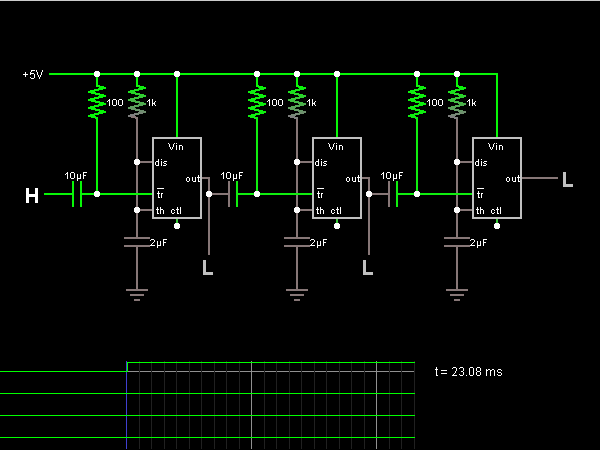Viewport: 600px width, 450px height.
Task: Click the +5V voltage rail label
Action: tap(33, 75)
